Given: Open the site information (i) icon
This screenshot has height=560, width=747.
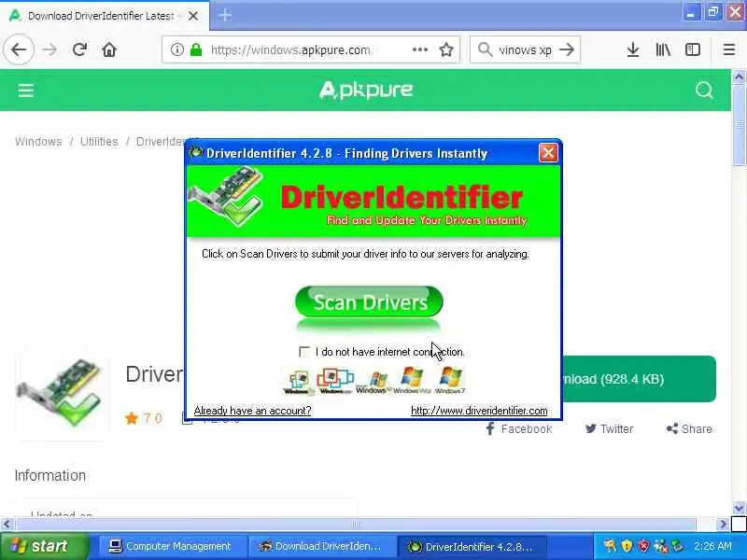Looking at the screenshot, I should 177,49.
